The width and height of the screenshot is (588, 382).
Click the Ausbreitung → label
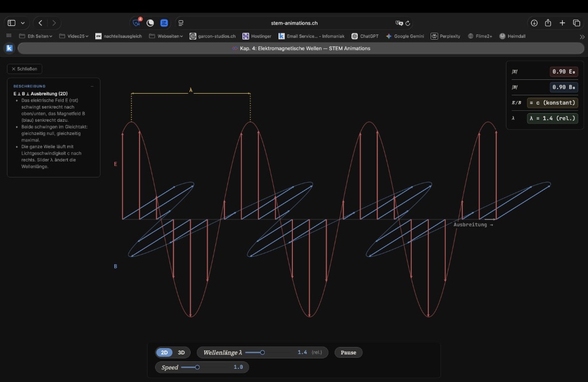[473, 225]
